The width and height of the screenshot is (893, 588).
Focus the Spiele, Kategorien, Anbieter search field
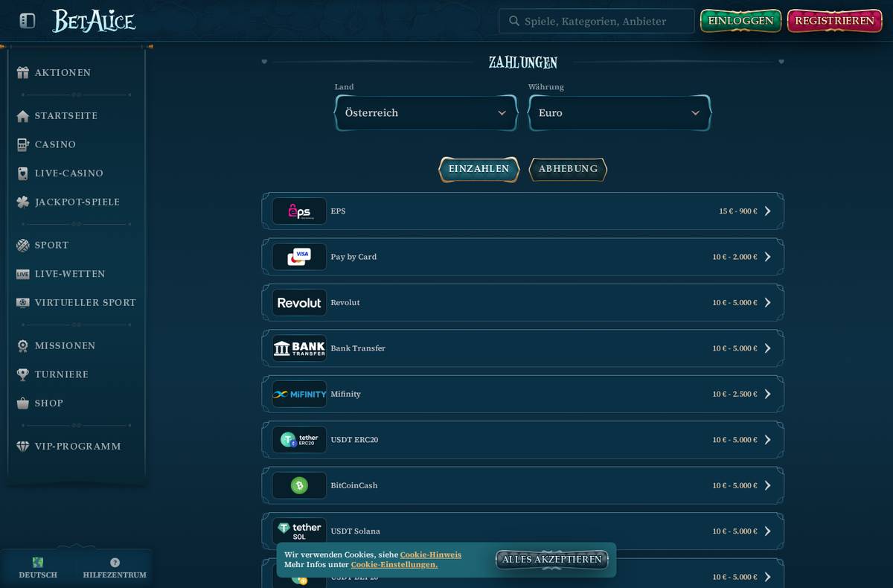click(x=596, y=21)
